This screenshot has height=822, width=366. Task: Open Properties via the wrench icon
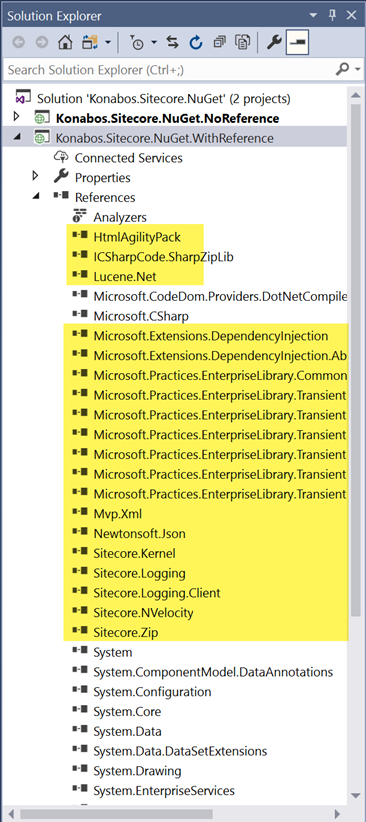click(x=274, y=43)
